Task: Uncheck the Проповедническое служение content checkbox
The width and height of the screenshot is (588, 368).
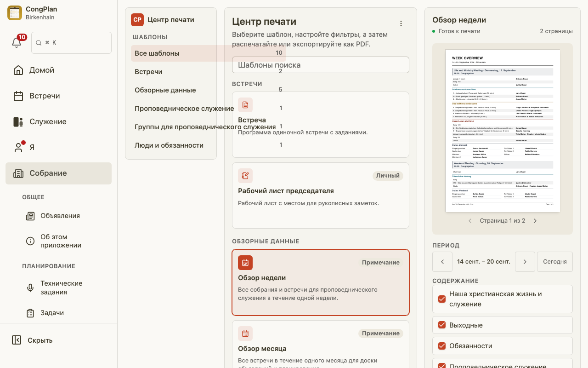Action: pos(442,367)
